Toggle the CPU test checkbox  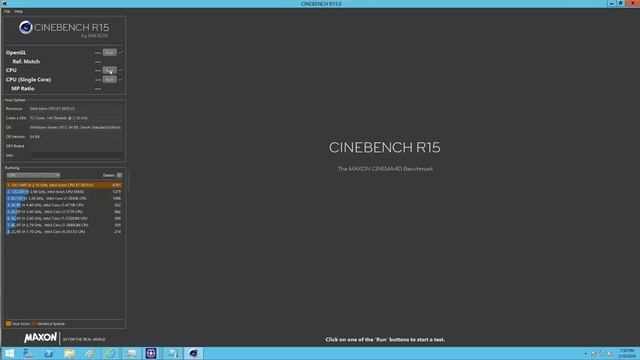coord(120,70)
